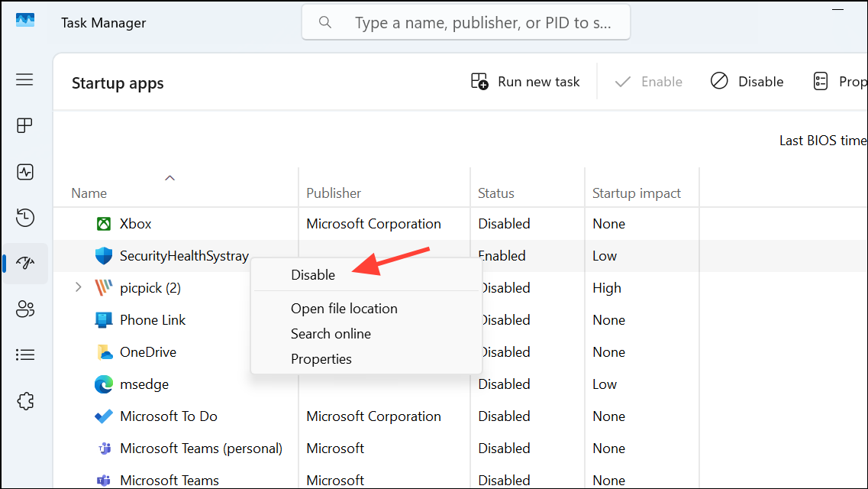Viewport: 868px width, 489px height.
Task: Click Disabled status in Xbox row
Action: pyautogui.click(x=504, y=224)
